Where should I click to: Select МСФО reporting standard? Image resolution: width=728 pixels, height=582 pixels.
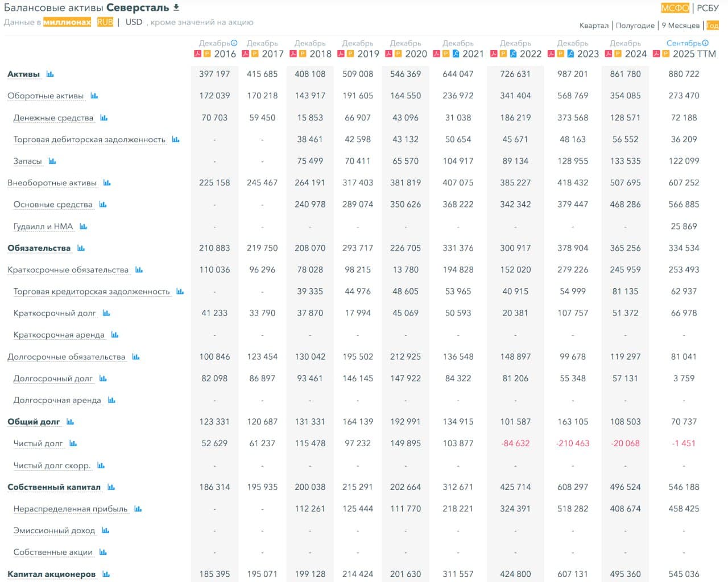(x=675, y=8)
